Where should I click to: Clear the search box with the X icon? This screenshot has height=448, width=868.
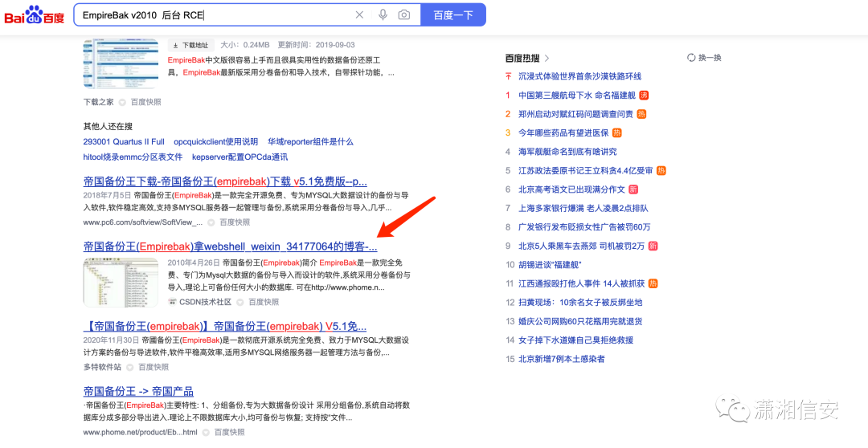click(359, 15)
